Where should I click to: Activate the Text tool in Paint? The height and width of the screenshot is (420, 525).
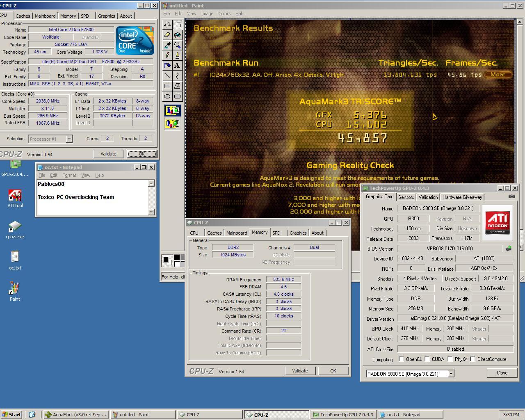pyautogui.click(x=178, y=66)
